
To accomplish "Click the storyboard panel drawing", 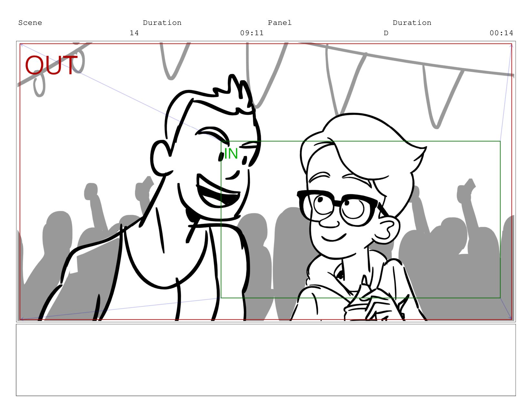I will coord(266,181).
